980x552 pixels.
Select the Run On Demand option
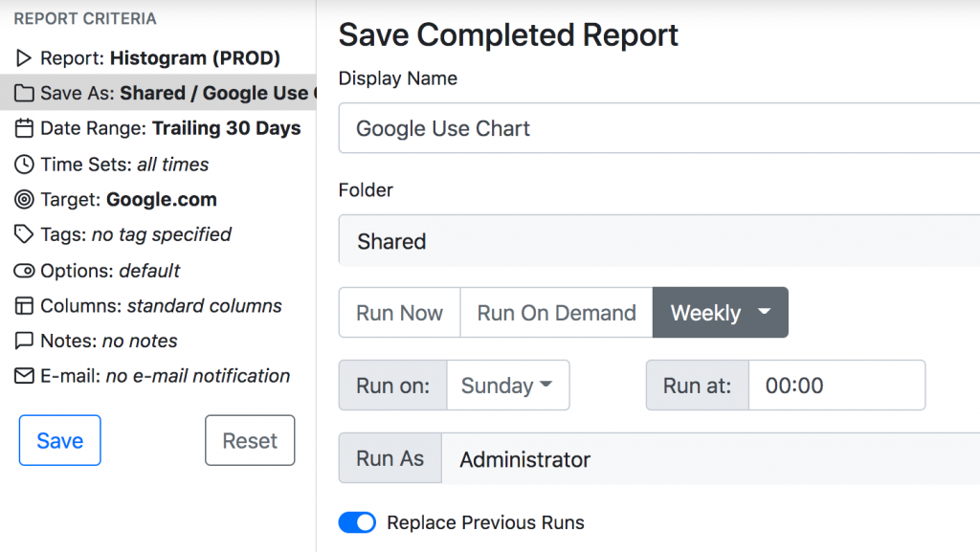pyautogui.click(x=556, y=312)
